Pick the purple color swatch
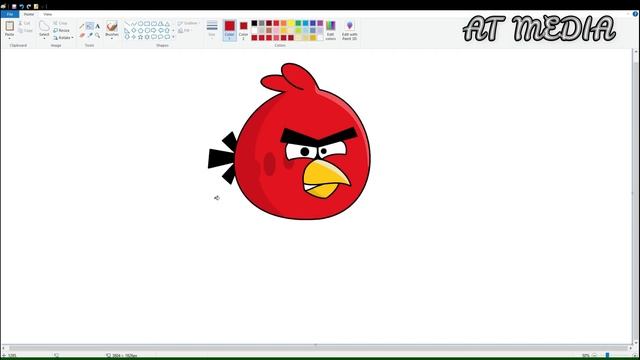The width and height of the screenshot is (640, 360). tap(320, 23)
